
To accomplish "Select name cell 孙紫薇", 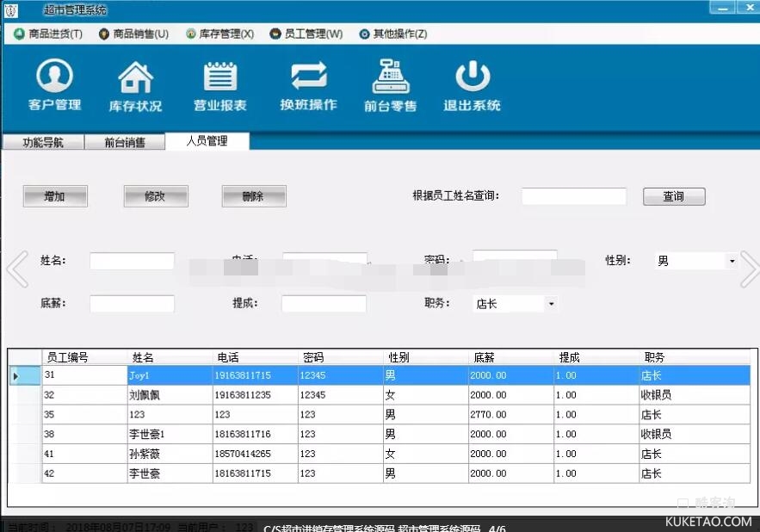I will 170,454.
